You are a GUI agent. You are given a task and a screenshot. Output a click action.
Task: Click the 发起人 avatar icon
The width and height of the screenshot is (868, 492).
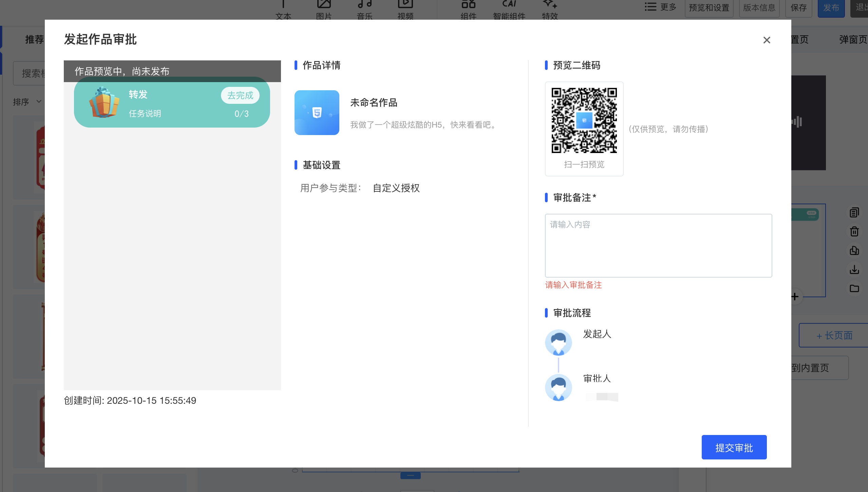click(x=558, y=342)
